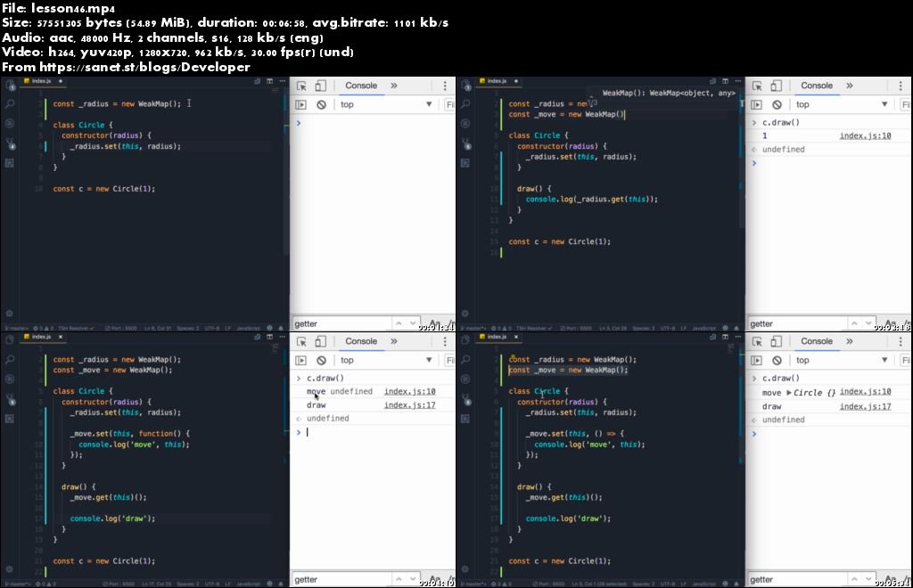Clear console icon in the empty-console frame
Viewport: 913px width, 588px height.
point(321,105)
